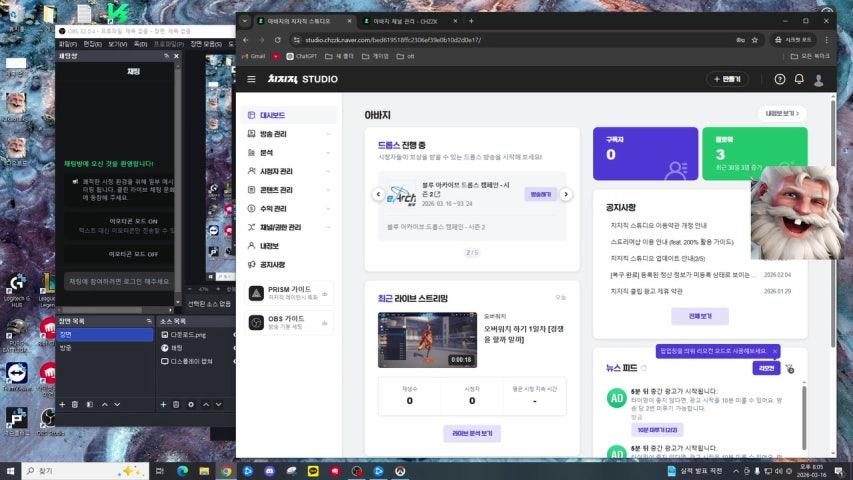This screenshot has height=480, width=853.
Task: Add a new scene in OBS scene list
Action: [x=62, y=404]
